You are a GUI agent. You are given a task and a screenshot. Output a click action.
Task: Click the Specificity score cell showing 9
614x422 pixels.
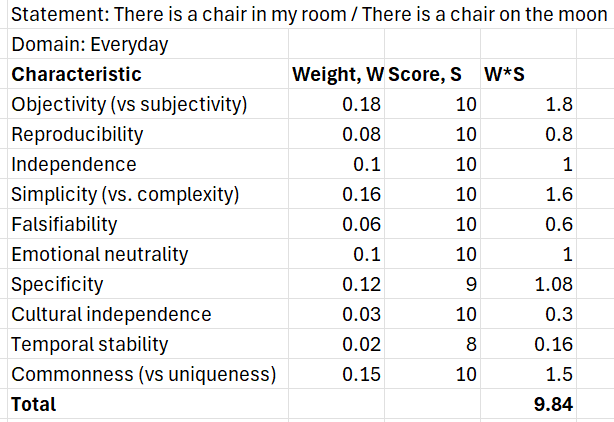click(x=432, y=284)
